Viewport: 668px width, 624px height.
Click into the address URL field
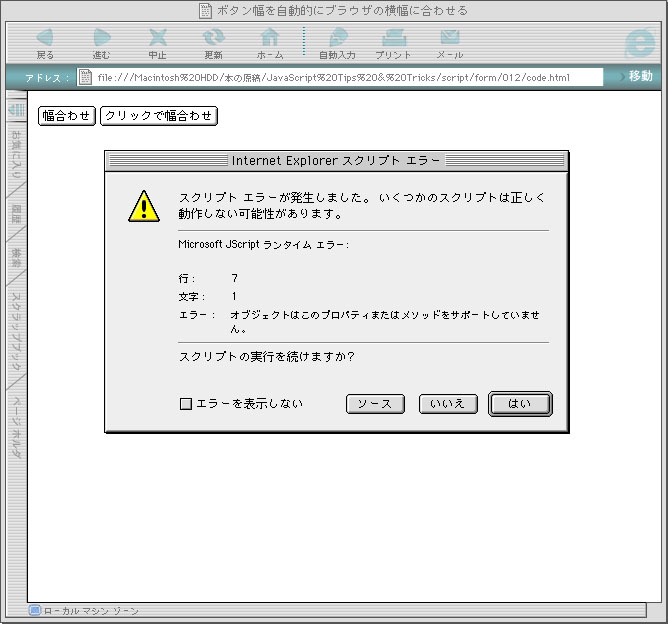340,77
